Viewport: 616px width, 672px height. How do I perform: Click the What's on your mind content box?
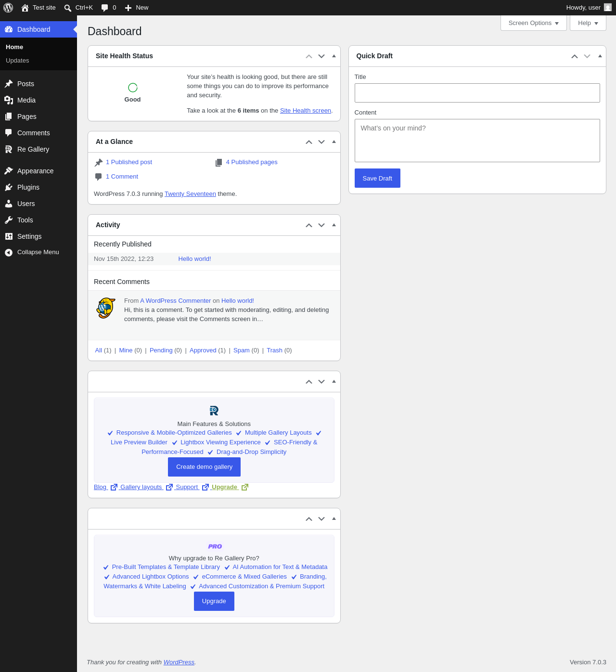(x=477, y=141)
